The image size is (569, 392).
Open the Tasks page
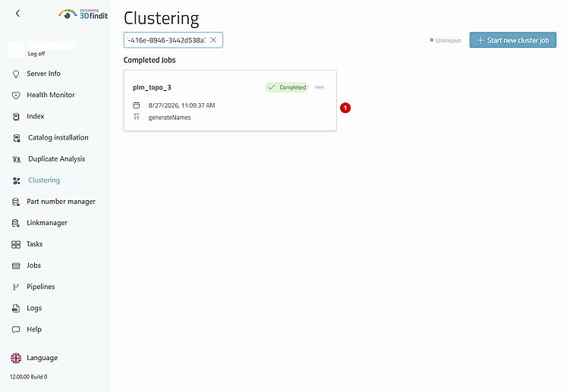tap(34, 244)
